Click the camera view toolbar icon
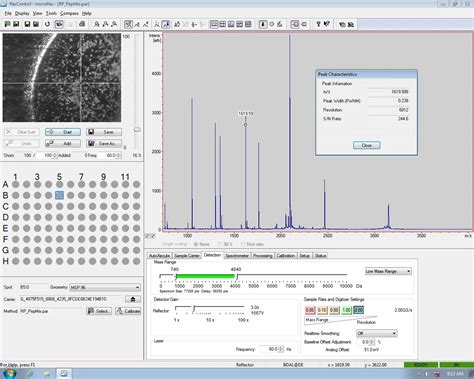The width and height of the screenshot is (474, 379). coord(59,24)
